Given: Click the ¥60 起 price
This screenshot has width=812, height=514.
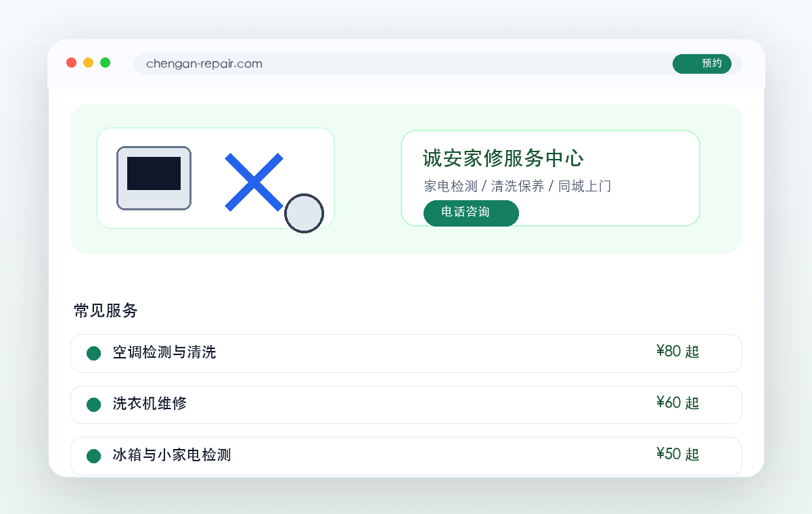Looking at the screenshot, I should pyautogui.click(x=677, y=403).
